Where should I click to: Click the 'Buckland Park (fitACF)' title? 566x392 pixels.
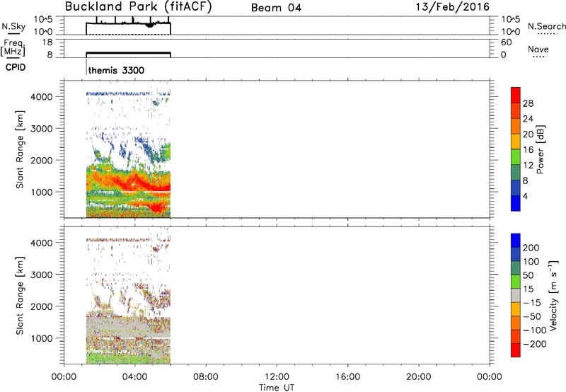click(138, 7)
